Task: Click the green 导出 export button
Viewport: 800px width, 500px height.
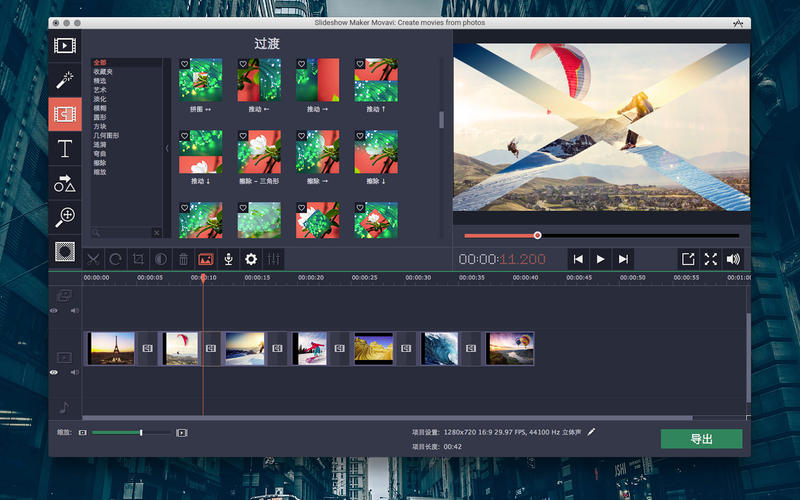Action: click(702, 439)
